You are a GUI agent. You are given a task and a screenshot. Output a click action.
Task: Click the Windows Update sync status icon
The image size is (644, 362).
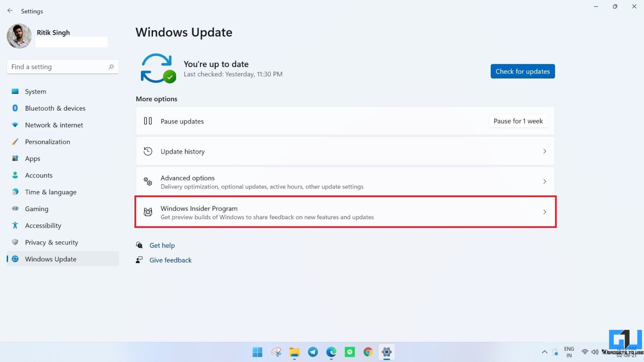click(x=157, y=68)
